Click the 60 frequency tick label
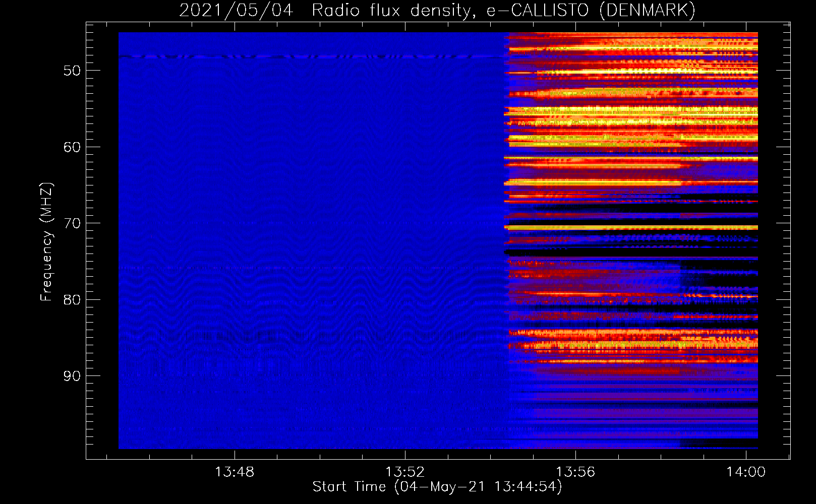The width and height of the screenshot is (816, 504). pyautogui.click(x=72, y=147)
